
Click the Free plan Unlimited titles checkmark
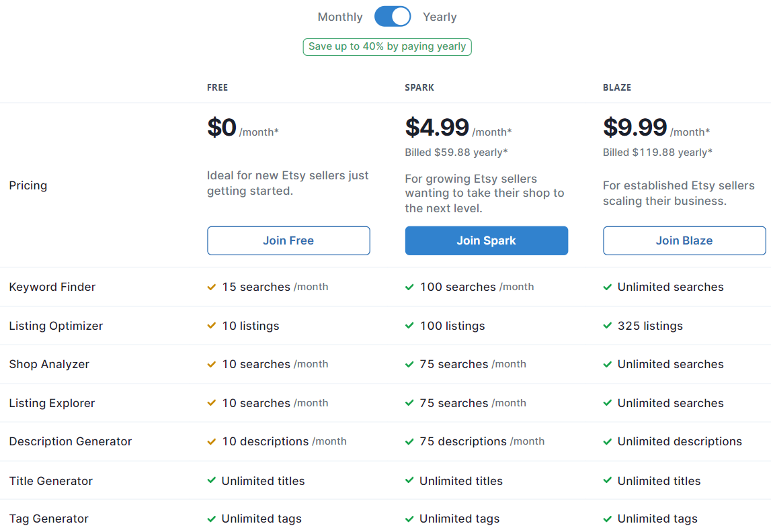(x=212, y=480)
